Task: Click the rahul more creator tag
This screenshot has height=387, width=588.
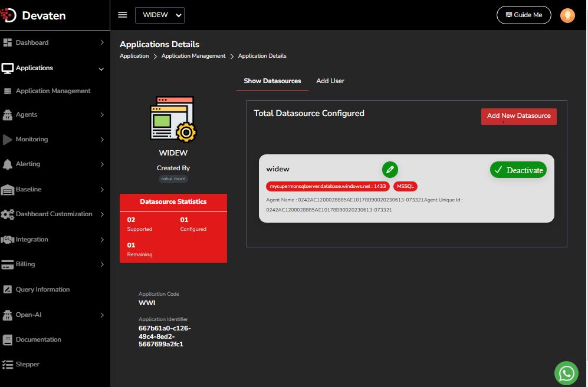Action: pyautogui.click(x=173, y=178)
